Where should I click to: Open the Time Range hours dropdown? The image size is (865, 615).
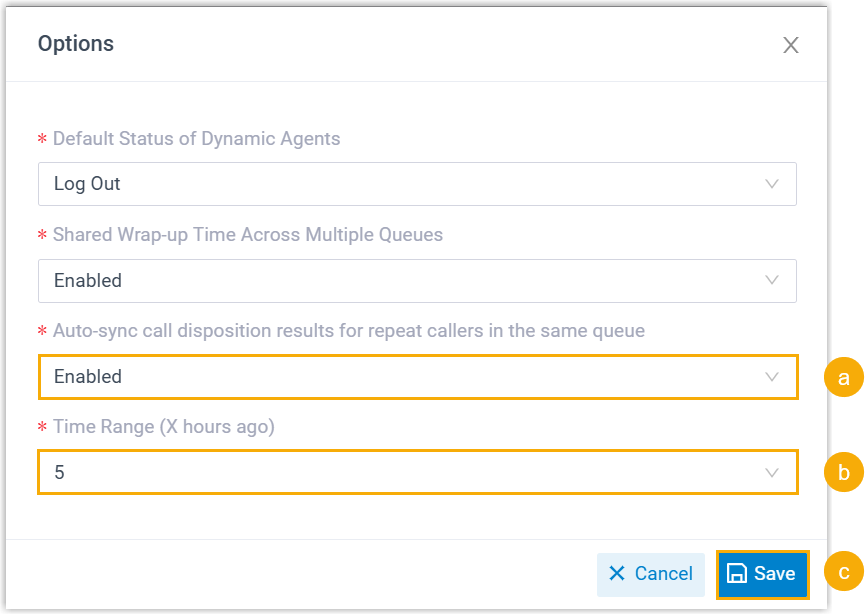point(417,472)
